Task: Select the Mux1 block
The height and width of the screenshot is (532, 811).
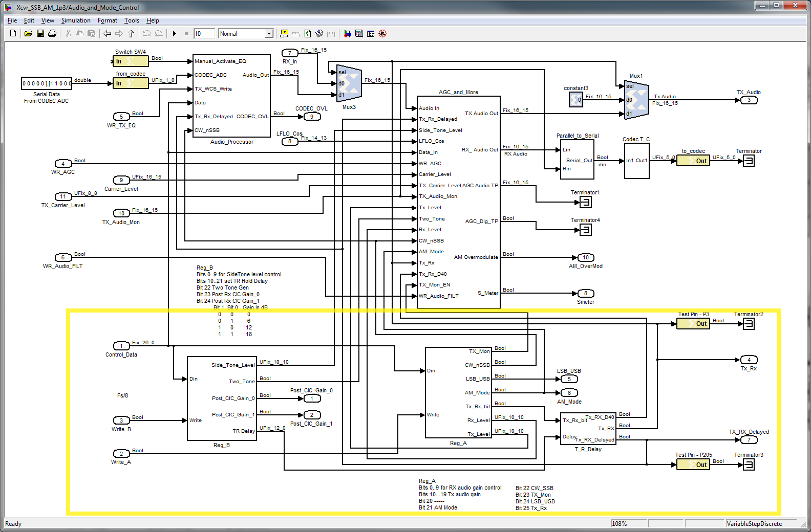Action: click(x=636, y=100)
